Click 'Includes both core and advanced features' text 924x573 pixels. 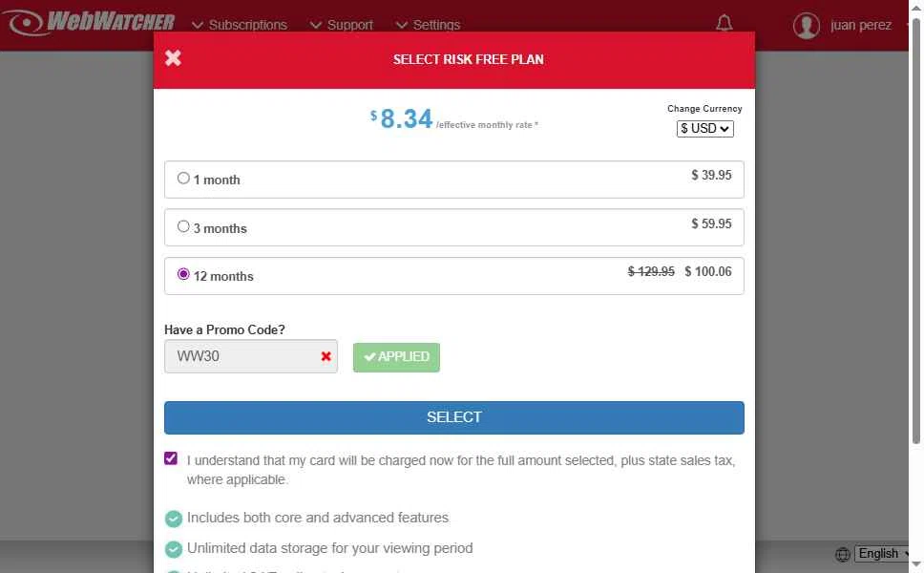tap(318, 518)
